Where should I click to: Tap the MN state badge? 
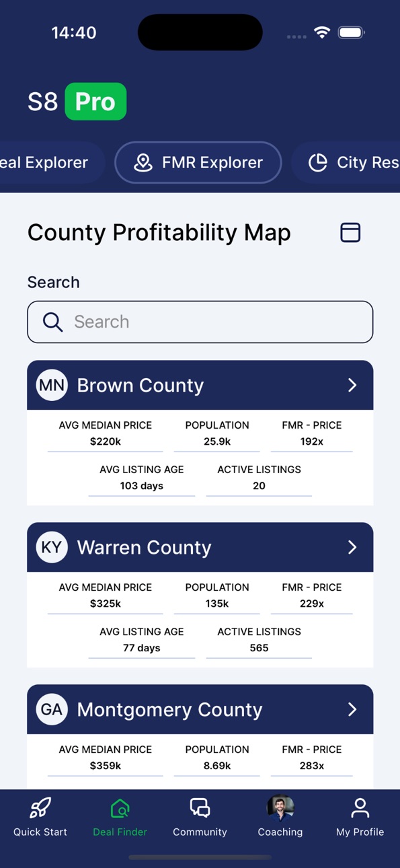52,385
